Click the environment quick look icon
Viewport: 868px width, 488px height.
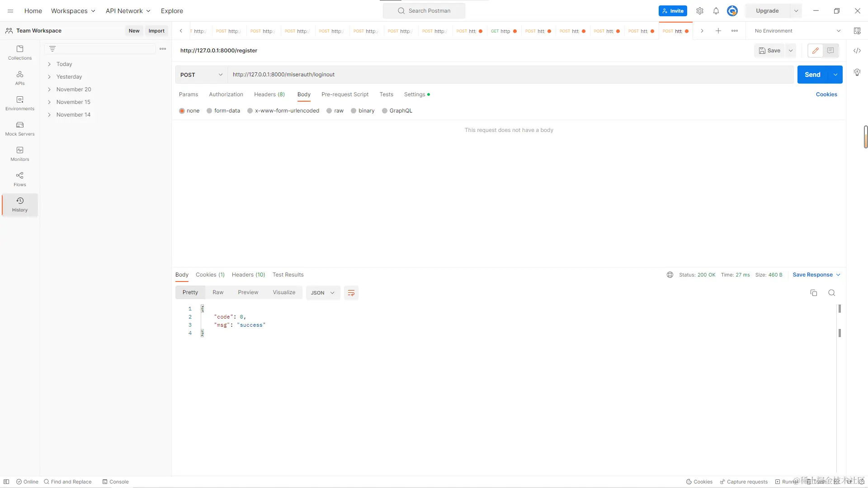[857, 31]
